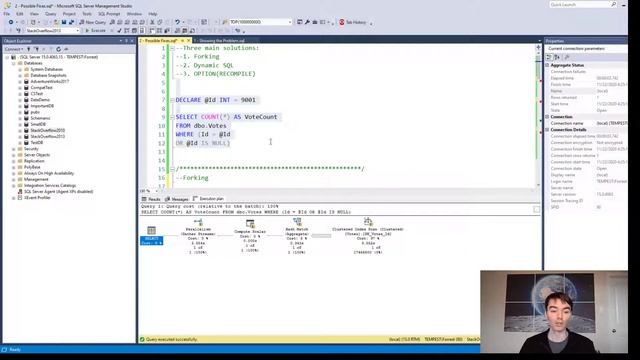
Task: Pin the Object Explorer panel
Action: pos(126,41)
